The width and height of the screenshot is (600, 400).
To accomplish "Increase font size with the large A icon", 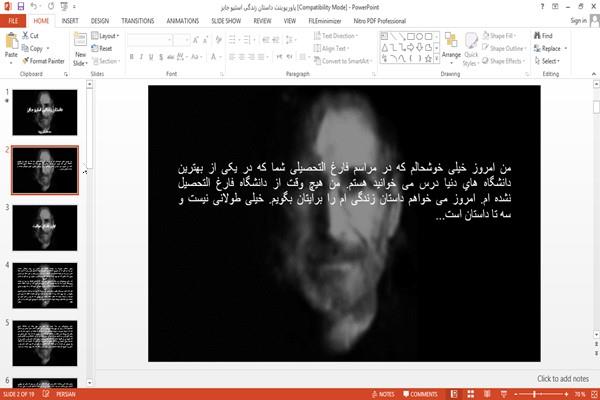I will pyautogui.click(x=196, y=40).
